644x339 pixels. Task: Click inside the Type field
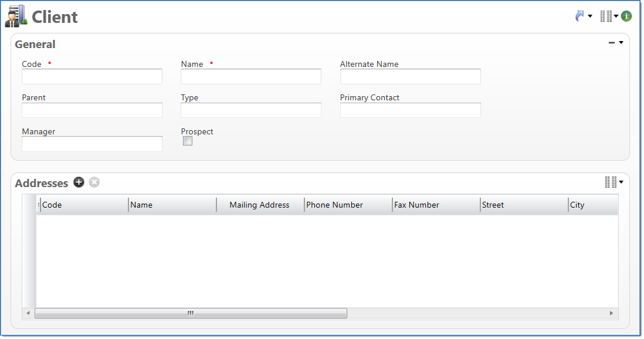click(250, 110)
